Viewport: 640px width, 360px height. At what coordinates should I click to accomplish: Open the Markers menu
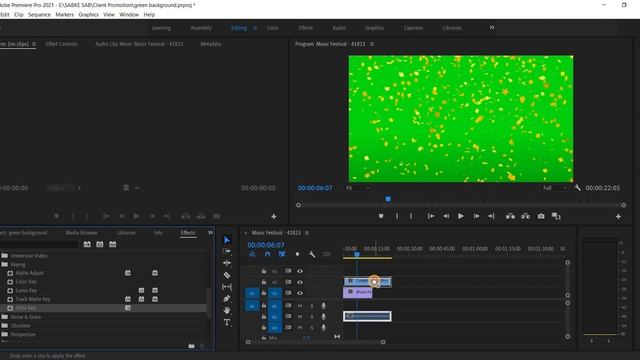[x=64, y=14]
